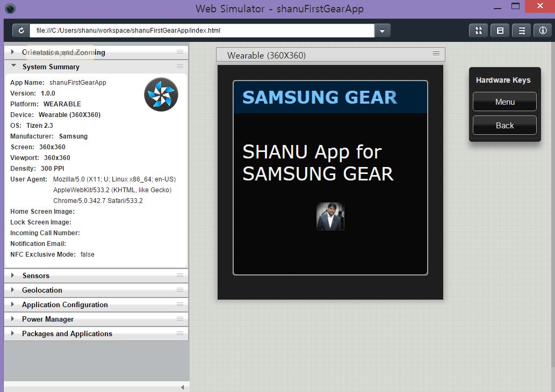The height and width of the screenshot is (392, 555).
Task: Click drag handle of Geolocation panel
Action: (x=180, y=290)
